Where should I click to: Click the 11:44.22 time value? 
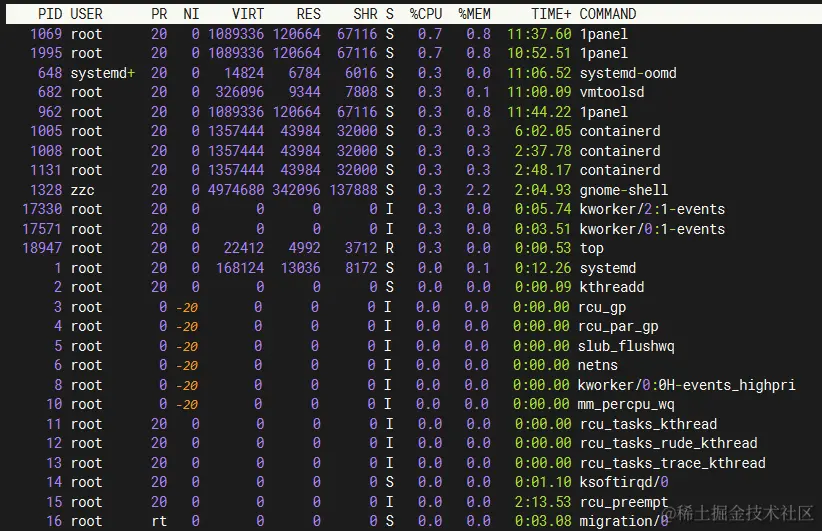[539, 112]
